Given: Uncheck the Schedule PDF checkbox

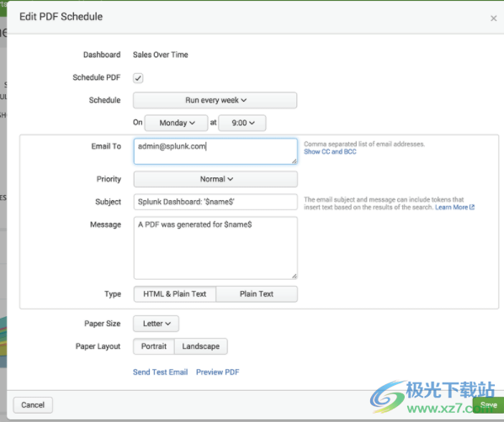Looking at the screenshot, I should click(x=138, y=78).
